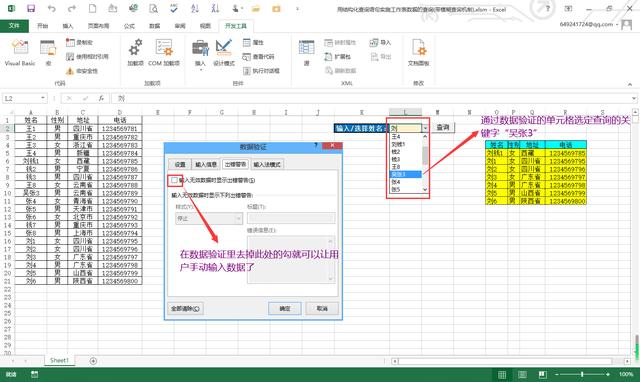Open Document Panel (文档面板)

pyautogui.click(x=419, y=53)
